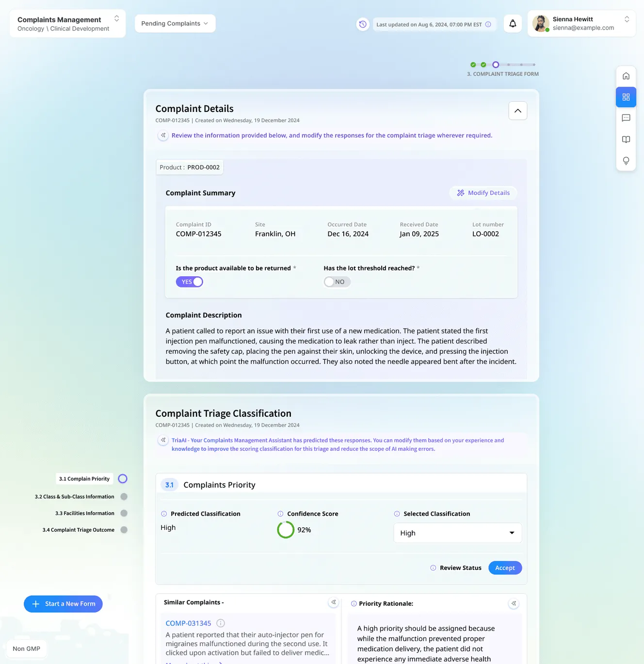Select 3.3 Facilities Information step
The image size is (644, 664).
pos(85,513)
